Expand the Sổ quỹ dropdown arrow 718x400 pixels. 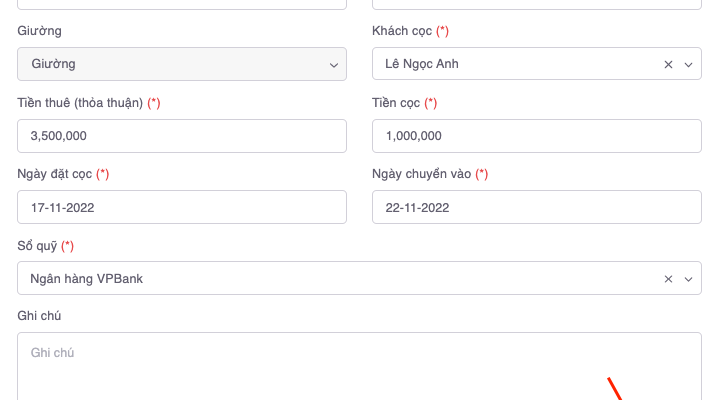[688, 279]
